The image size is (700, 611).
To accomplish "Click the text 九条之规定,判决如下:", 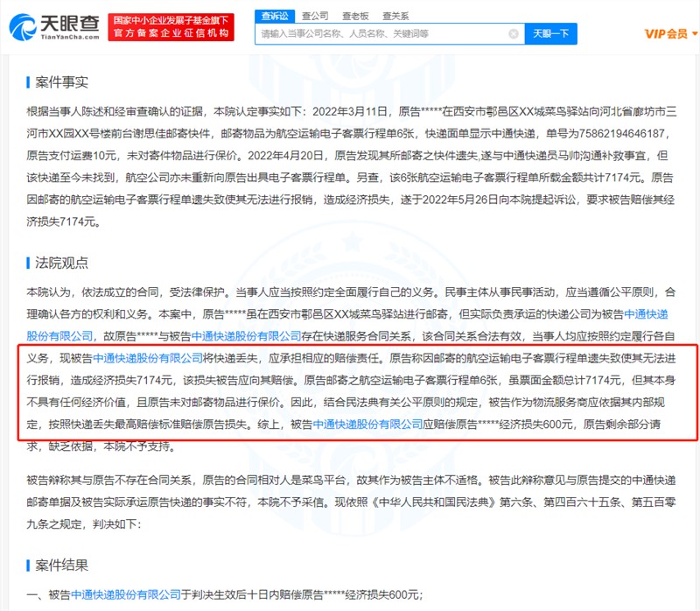I will (x=84, y=524).
